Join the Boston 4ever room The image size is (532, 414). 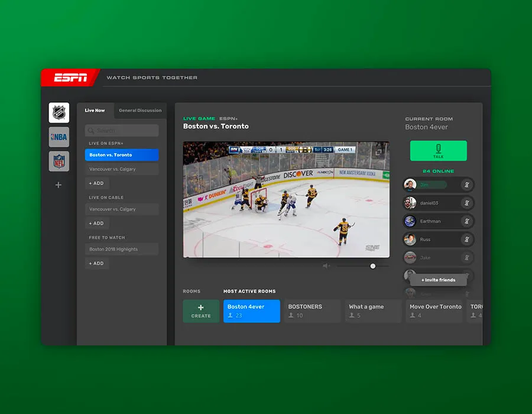[252, 311]
